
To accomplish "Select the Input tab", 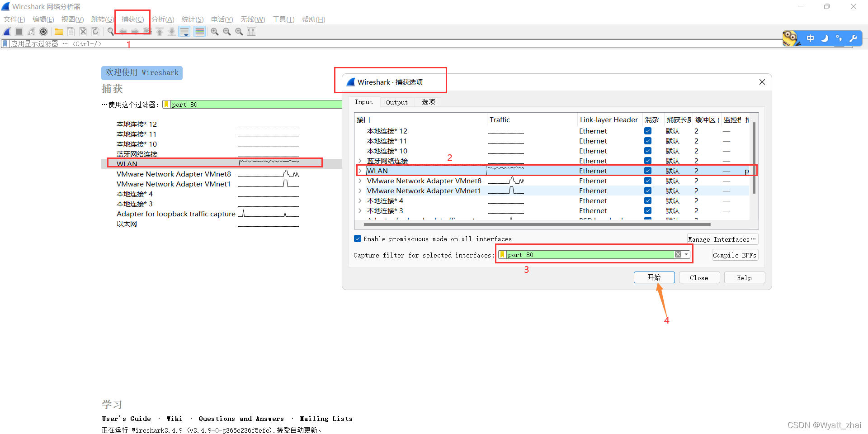I will click(364, 102).
